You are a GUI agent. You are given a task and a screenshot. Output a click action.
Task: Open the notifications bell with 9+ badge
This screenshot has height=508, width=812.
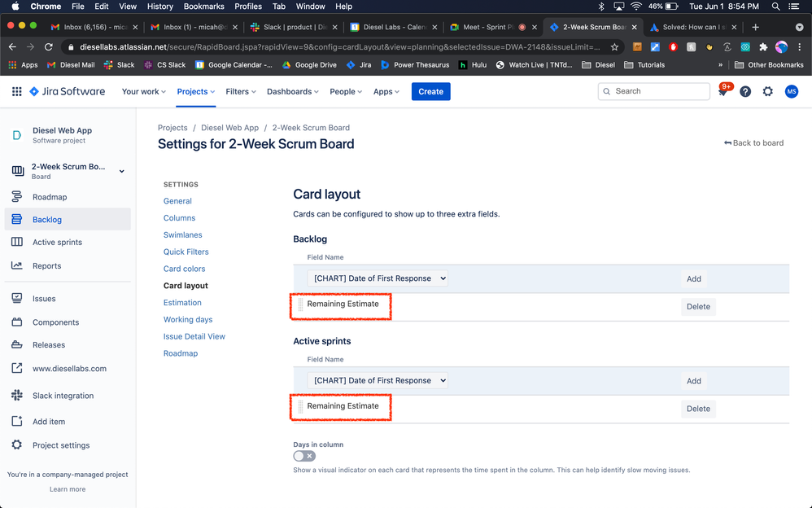[723, 91]
